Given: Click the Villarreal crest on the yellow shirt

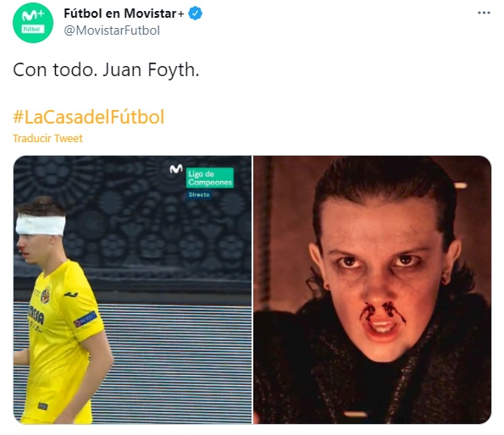Looking at the screenshot, I should (x=46, y=295).
